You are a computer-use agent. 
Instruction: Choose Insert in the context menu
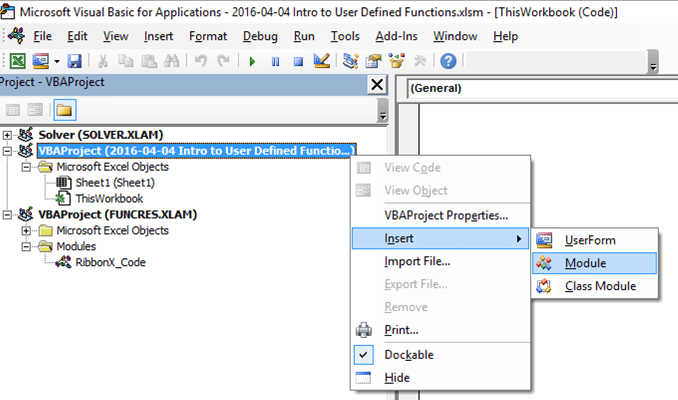click(x=441, y=238)
